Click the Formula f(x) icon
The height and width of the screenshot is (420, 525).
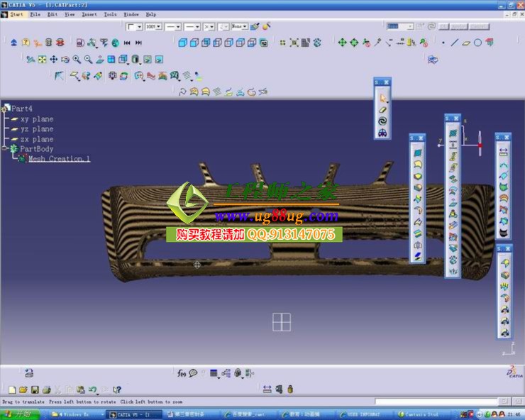(x=181, y=373)
